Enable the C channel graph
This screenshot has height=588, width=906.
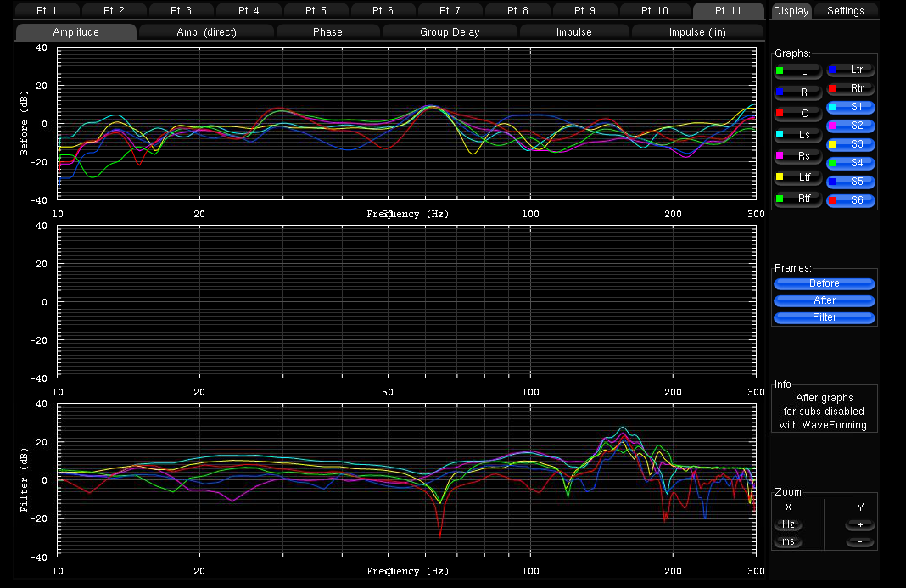(798, 113)
